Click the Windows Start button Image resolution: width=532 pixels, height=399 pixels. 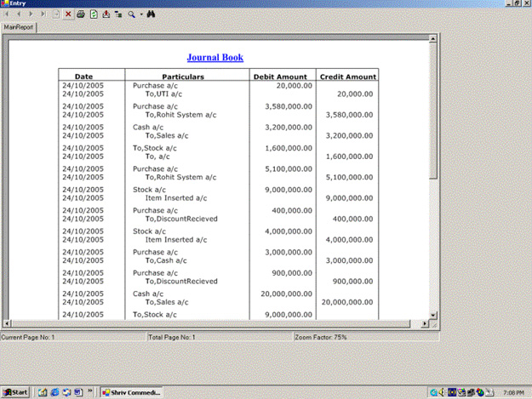point(15,392)
